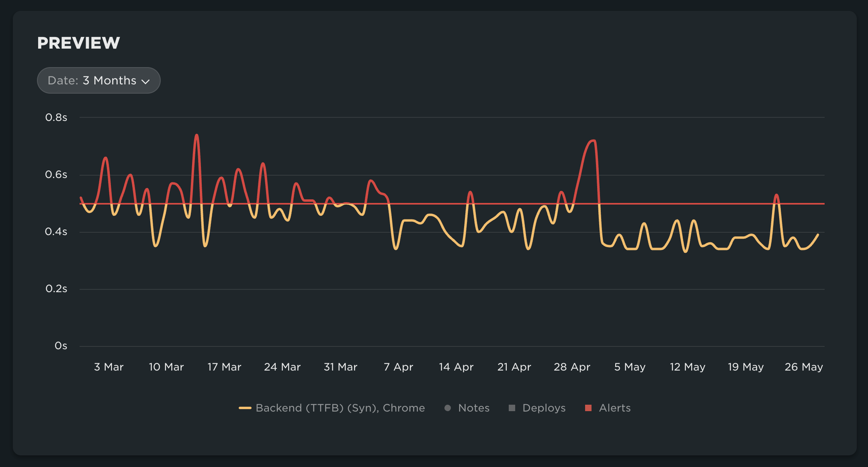The image size is (868, 467).
Task: Click the 26 May x-axis label
Action: click(804, 367)
